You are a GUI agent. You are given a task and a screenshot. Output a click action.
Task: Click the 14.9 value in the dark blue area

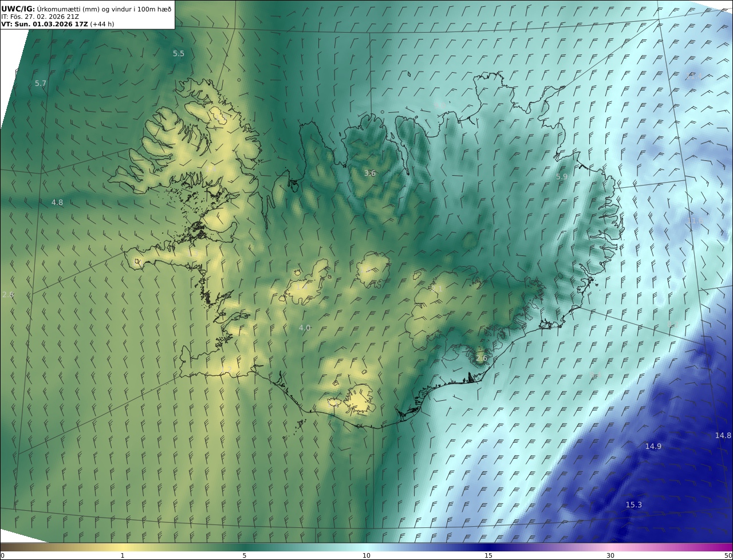[x=653, y=447]
